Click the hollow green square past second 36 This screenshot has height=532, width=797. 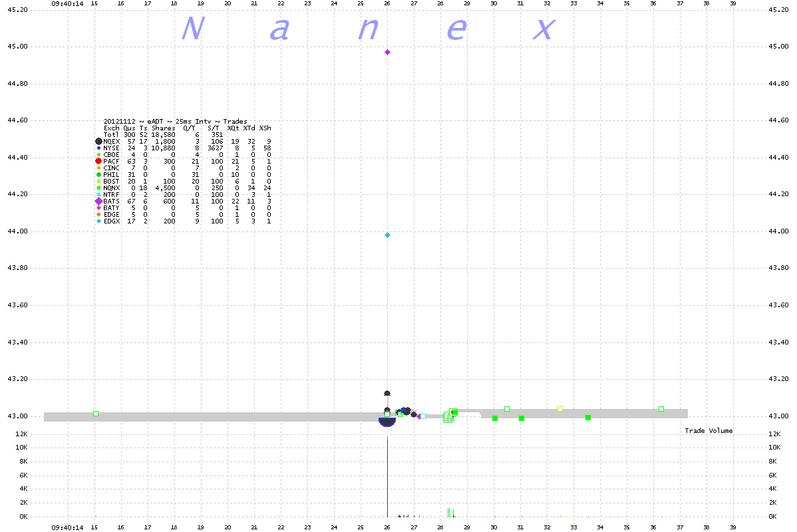661,409
